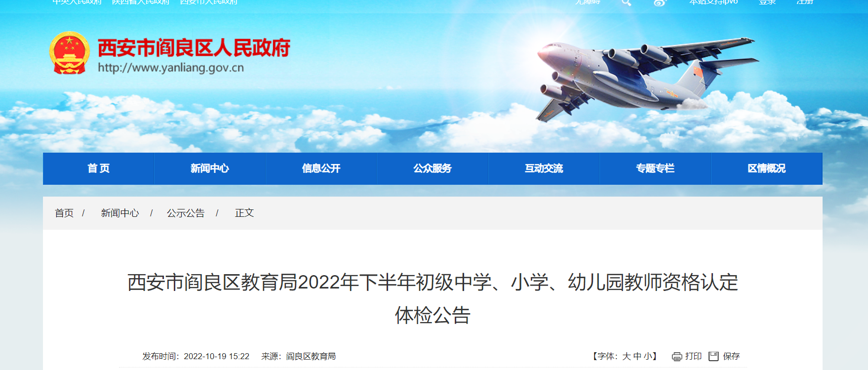Click 新闻中心 breadcrumb link
The width and height of the screenshot is (868, 370).
click(x=120, y=213)
